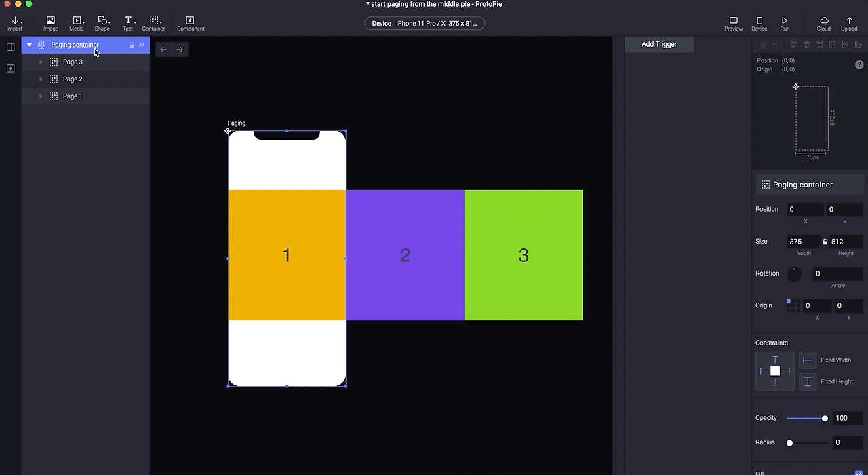Click the Rotation angle dial
This screenshot has width=868, height=475.
pos(794,273)
